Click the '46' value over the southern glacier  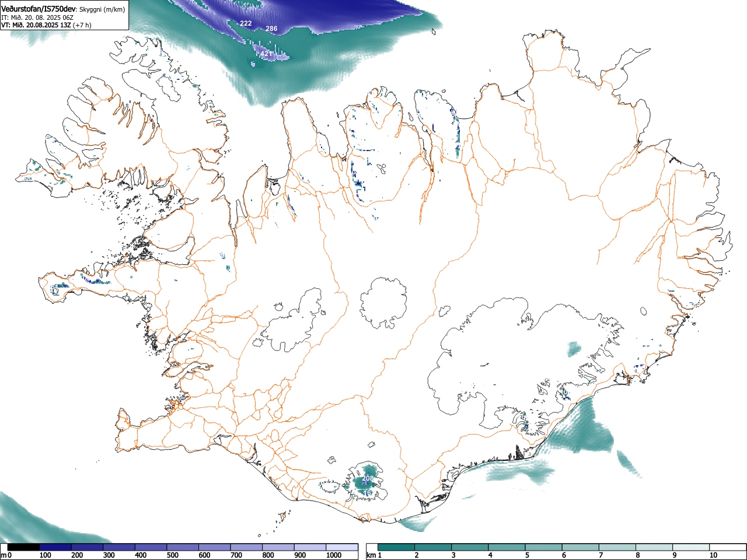[367, 493]
